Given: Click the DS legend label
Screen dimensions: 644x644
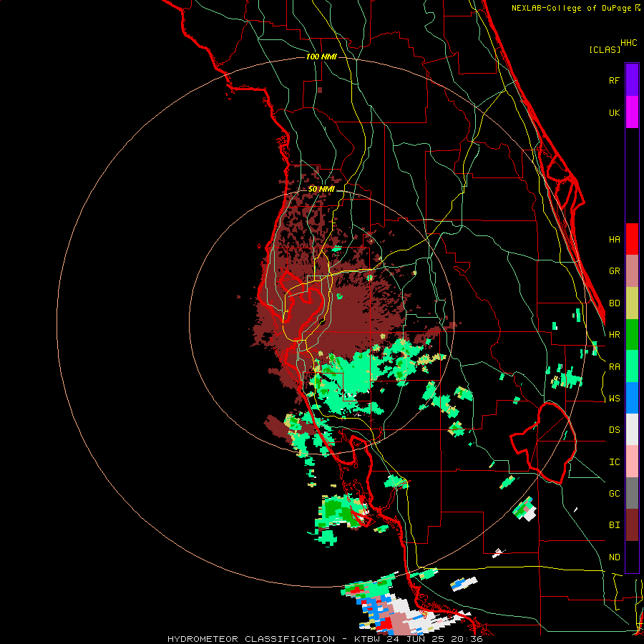Looking at the screenshot, I should 614,430.
